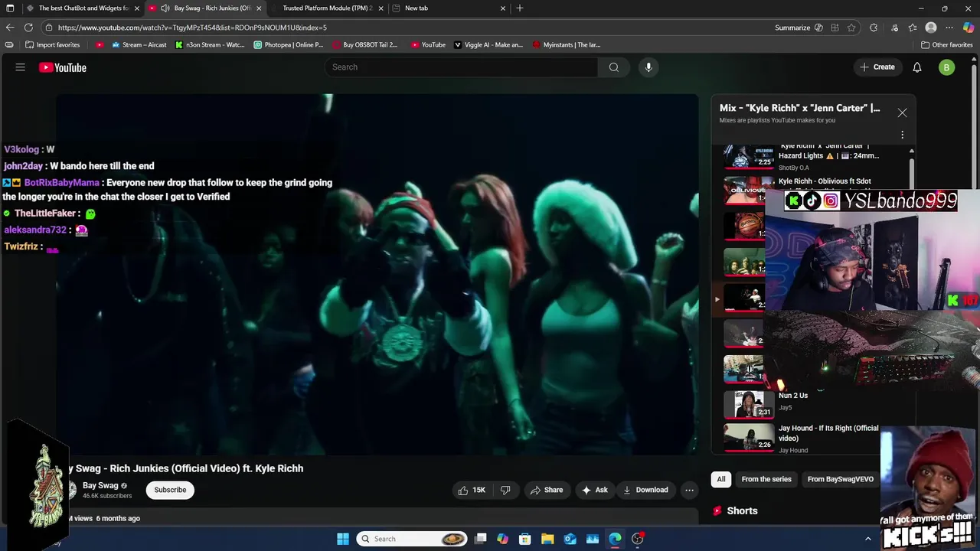Open Task View on the taskbar
This screenshot has width=980, height=551.
click(480, 539)
